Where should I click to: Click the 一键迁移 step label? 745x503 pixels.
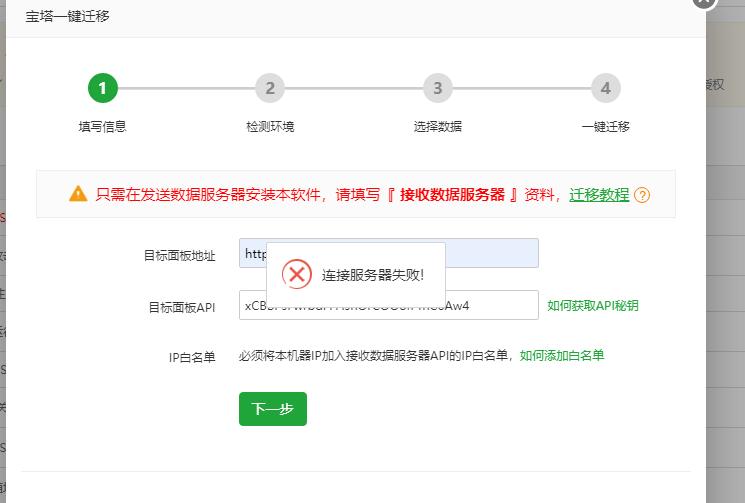[606, 126]
